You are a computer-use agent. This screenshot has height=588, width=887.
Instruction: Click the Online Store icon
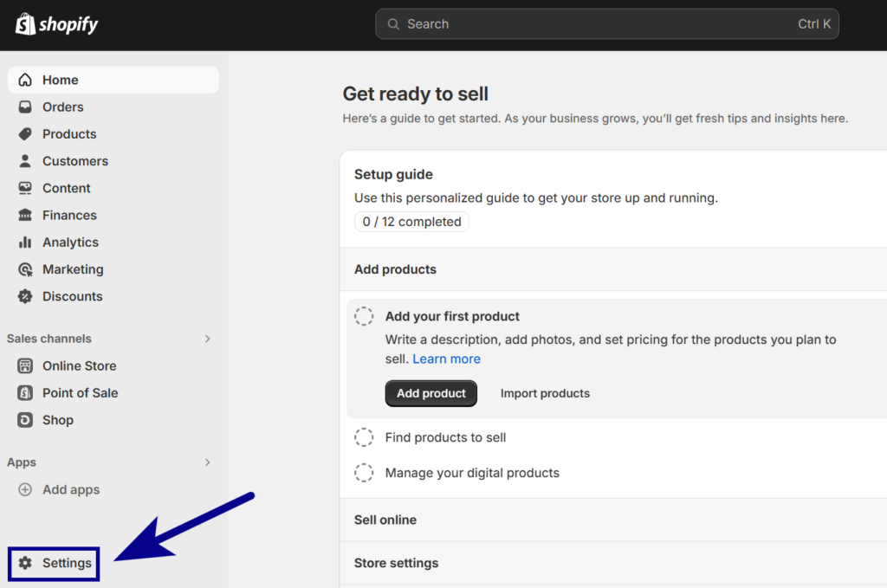[25, 365]
